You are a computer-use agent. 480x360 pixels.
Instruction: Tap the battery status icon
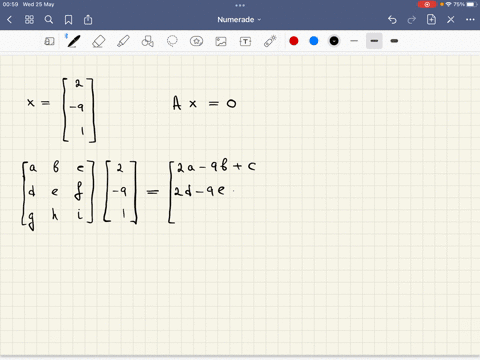[x=472, y=4]
